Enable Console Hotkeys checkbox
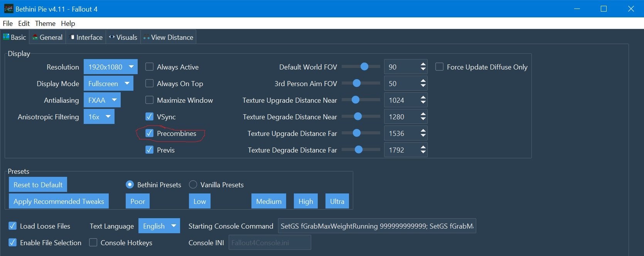 tap(93, 242)
